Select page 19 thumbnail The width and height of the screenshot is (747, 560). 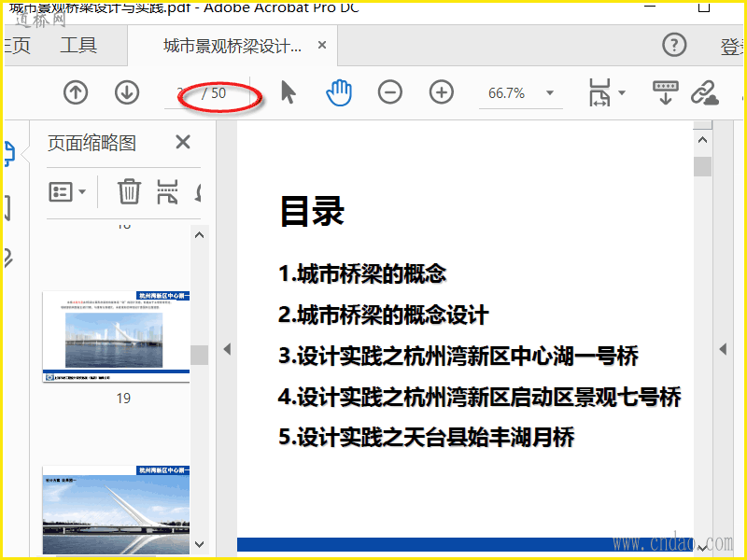[x=116, y=337]
